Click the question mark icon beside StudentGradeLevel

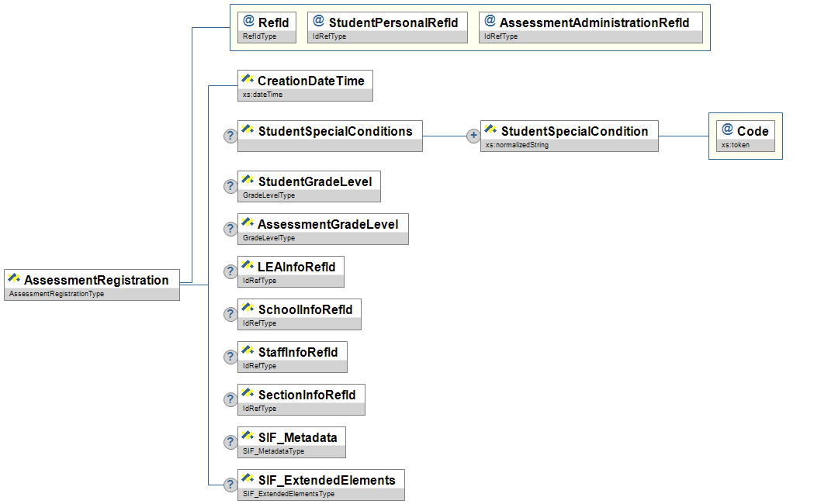point(230,187)
